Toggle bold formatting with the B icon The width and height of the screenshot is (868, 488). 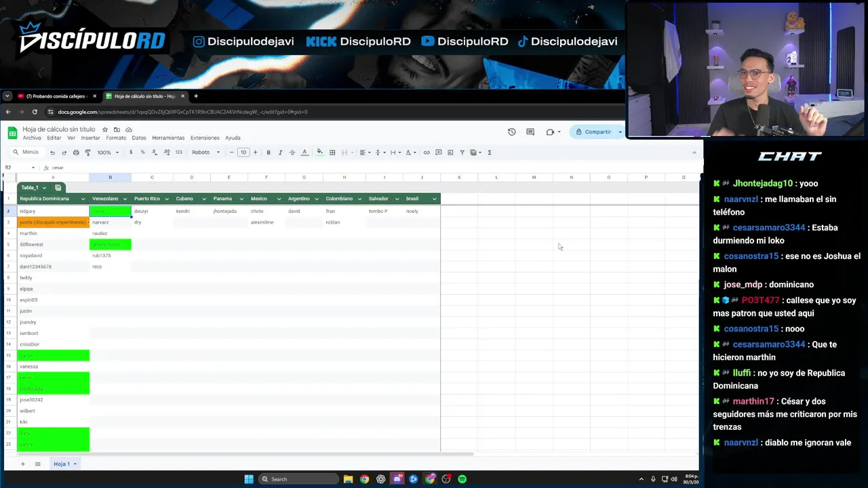[269, 152]
